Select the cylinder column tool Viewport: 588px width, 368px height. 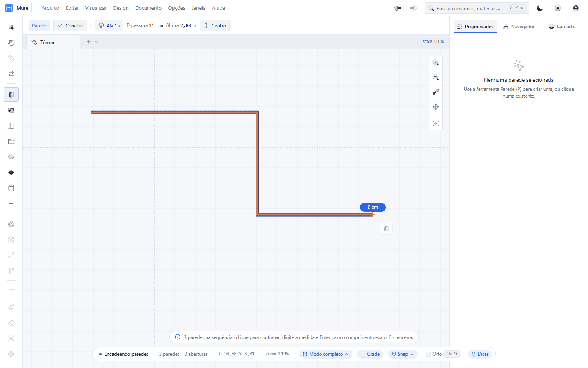pos(11,188)
